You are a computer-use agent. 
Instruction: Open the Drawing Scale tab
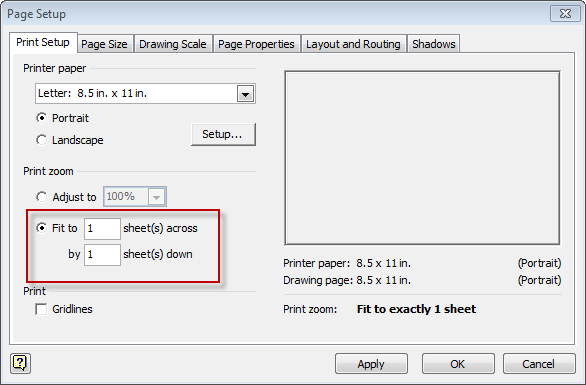tap(173, 44)
